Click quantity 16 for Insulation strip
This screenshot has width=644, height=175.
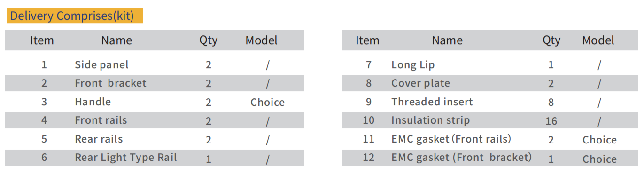[x=551, y=121]
